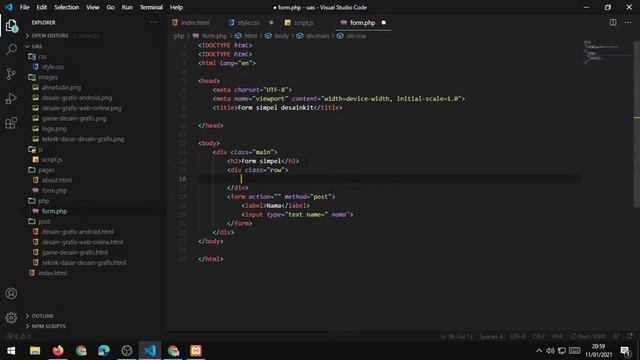This screenshot has width=640, height=360.
Task: Expand the Open Editors section
Action: point(49,36)
